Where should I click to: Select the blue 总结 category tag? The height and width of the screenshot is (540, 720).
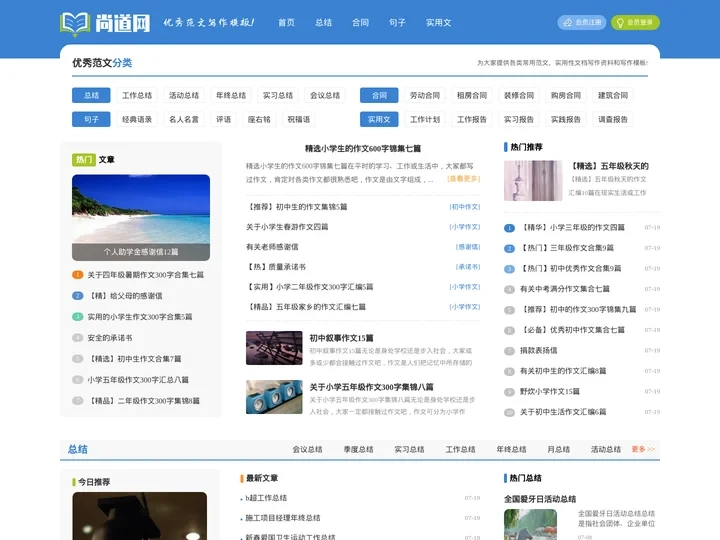(91, 96)
